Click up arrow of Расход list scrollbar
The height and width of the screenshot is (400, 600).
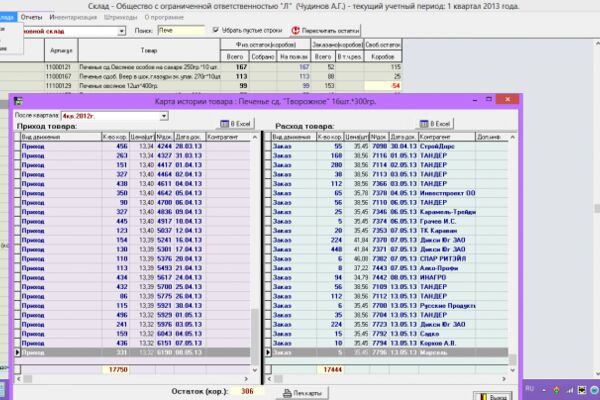point(512,137)
